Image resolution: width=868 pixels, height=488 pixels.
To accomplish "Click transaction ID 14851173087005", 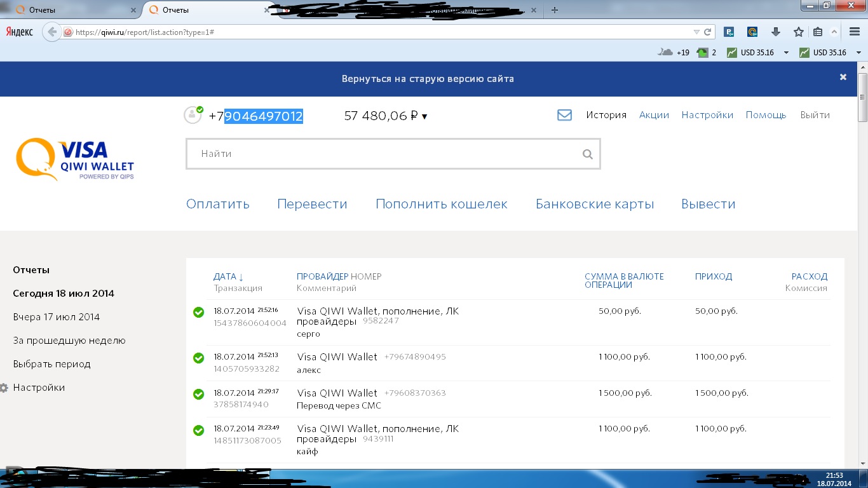I will (x=247, y=440).
